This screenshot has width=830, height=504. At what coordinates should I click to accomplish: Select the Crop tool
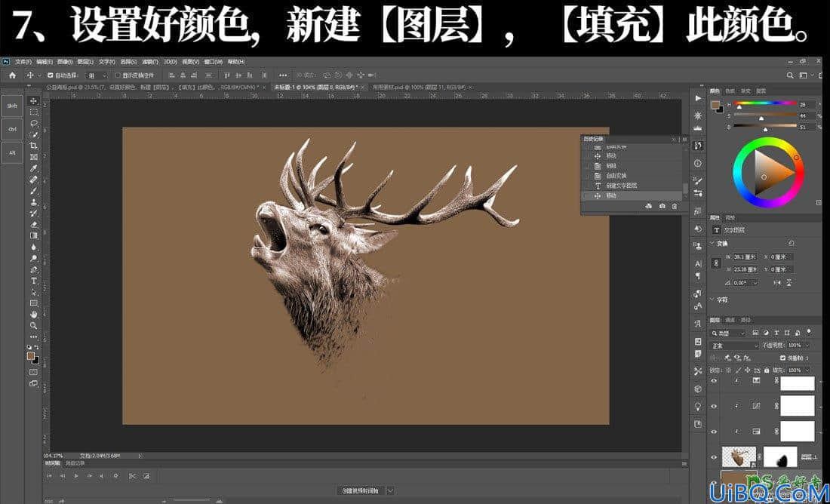click(34, 146)
